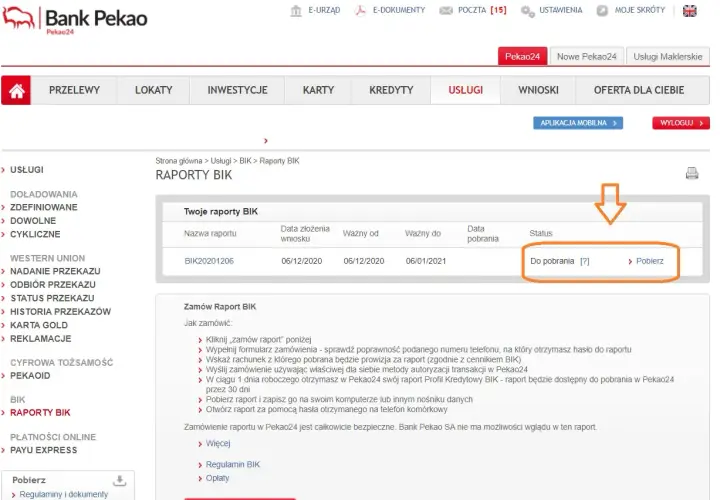720x500 pixels.
Task: Open Oferta dla Ciebie menu
Action: pyautogui.click(x=639, y=90)
